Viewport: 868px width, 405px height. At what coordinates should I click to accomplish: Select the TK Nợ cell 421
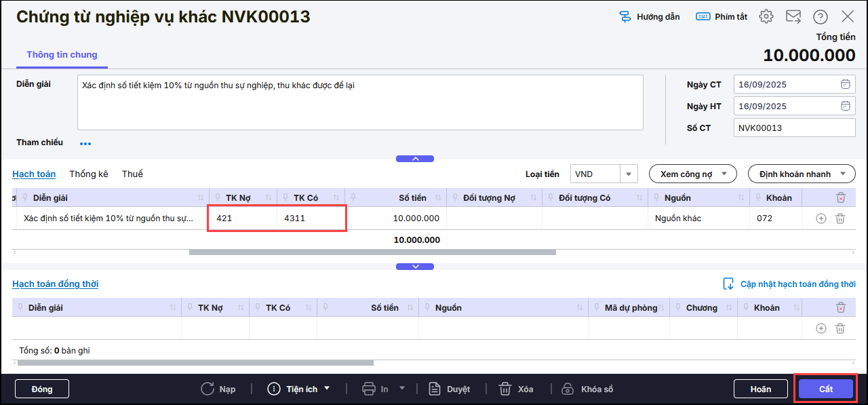243,218
